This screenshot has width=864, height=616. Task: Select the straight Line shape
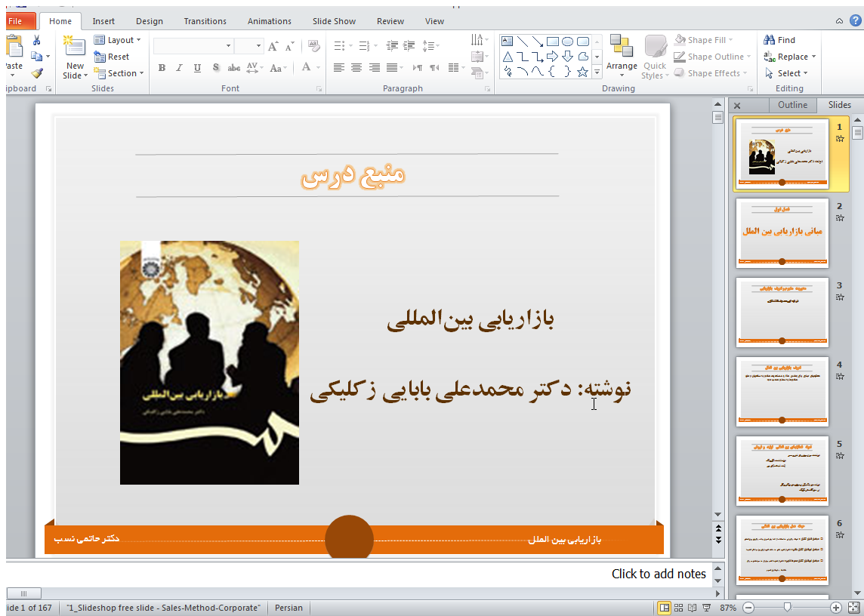[x=523, y=42]
